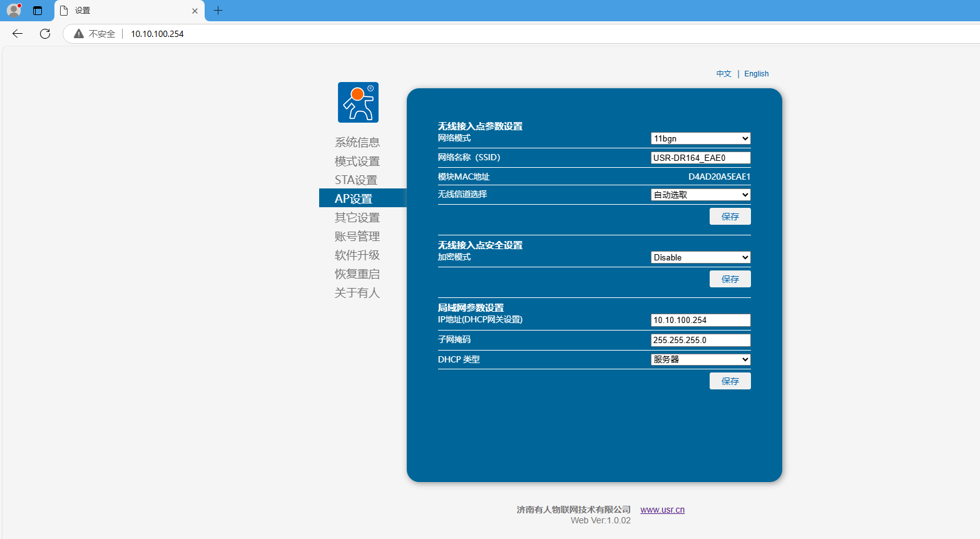The height and width of the screenshot is (539, 980).
Task: Expand the 网络模式 11bgn dropdown
Action: [x=700, y=138]
